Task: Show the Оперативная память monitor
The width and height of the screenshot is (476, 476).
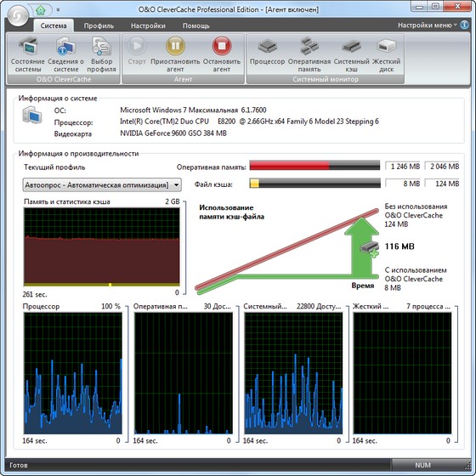Action: (309, 54)
